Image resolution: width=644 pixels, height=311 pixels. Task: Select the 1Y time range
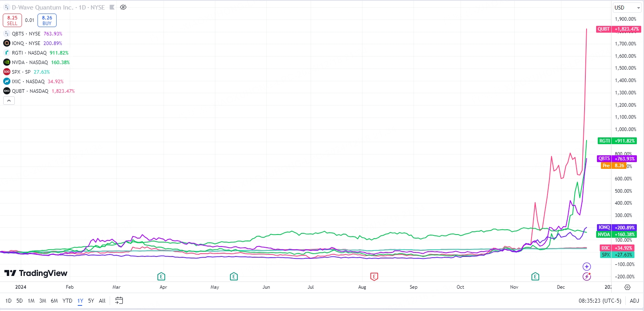(x=80, y=301)
